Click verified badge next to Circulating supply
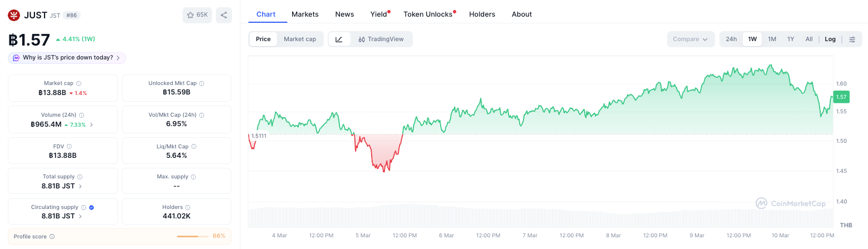868x249 pixels. point(92,207)
